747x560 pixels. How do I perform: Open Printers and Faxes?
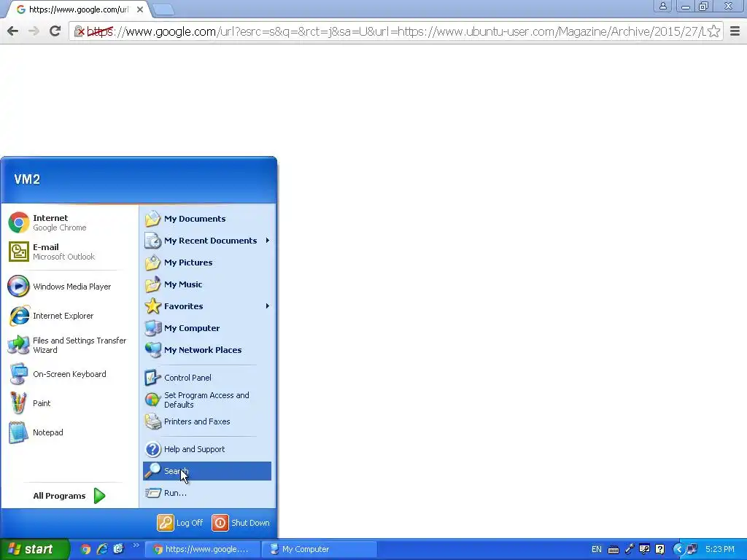(x=207, y=421)
